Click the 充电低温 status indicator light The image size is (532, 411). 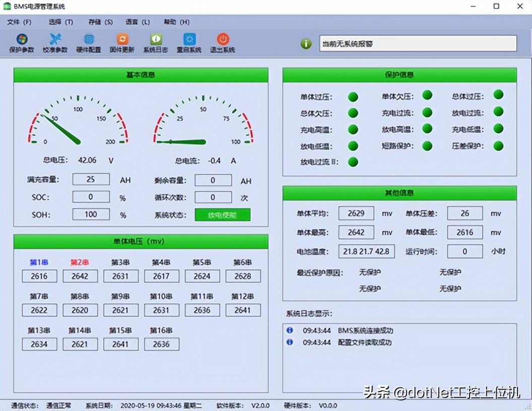498,128
